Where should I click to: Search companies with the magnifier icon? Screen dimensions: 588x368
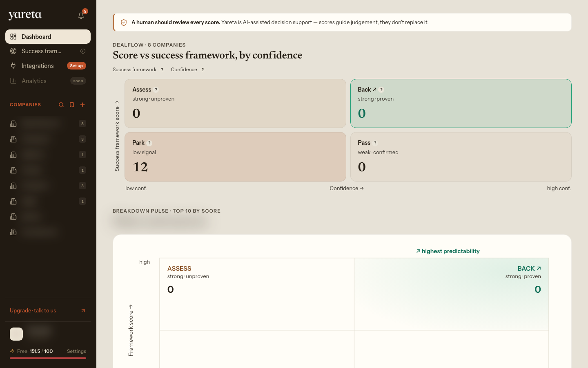coord(61,105)
